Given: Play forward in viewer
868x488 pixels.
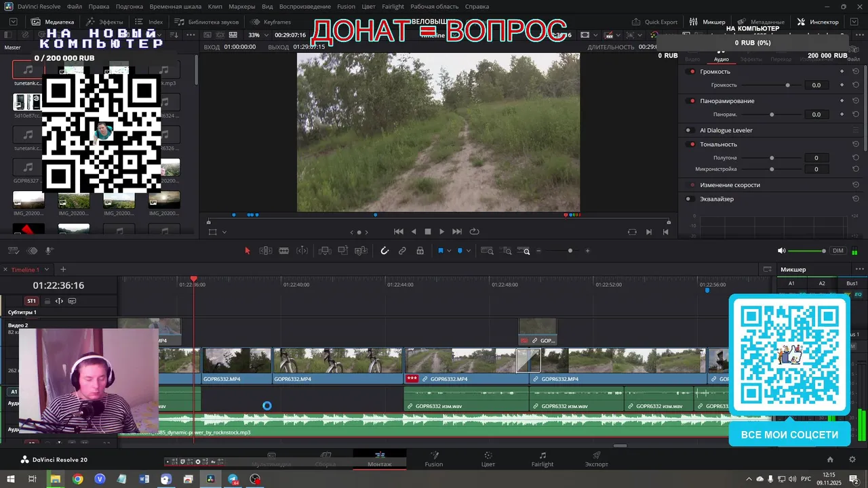Looking at the screenshot, I should (x=442, y=232).
